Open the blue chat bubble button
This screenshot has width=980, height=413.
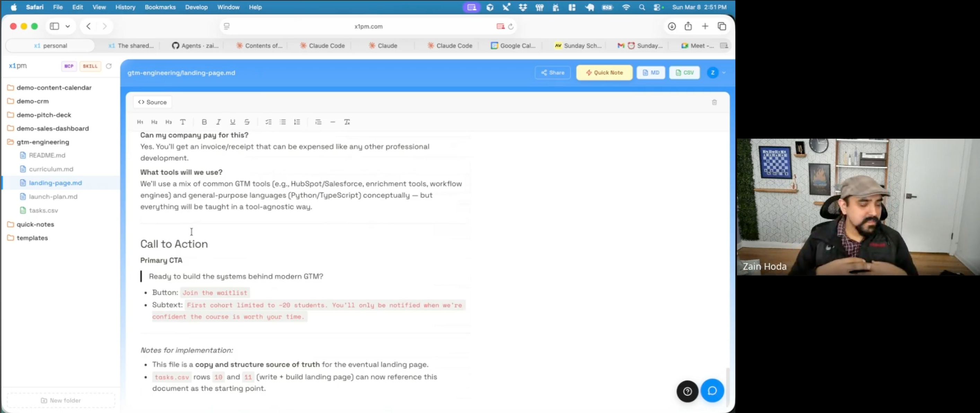(712, 390)
